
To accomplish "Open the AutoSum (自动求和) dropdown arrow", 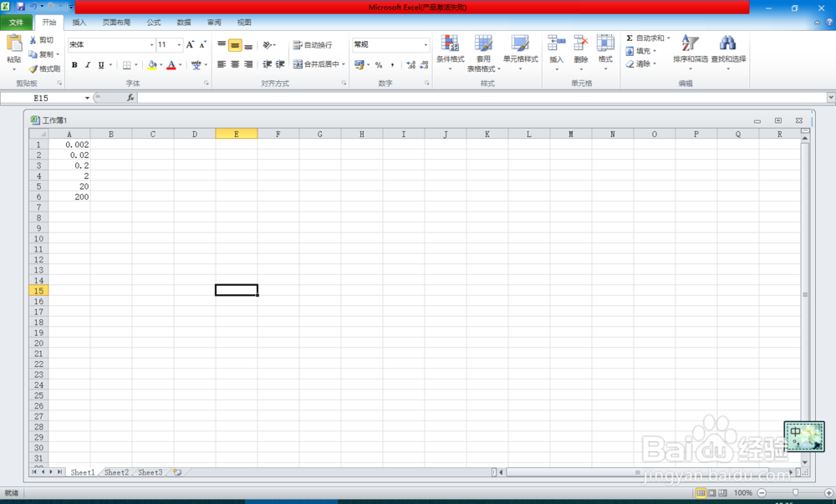I will pyautogui.click(x=669, y=38).
